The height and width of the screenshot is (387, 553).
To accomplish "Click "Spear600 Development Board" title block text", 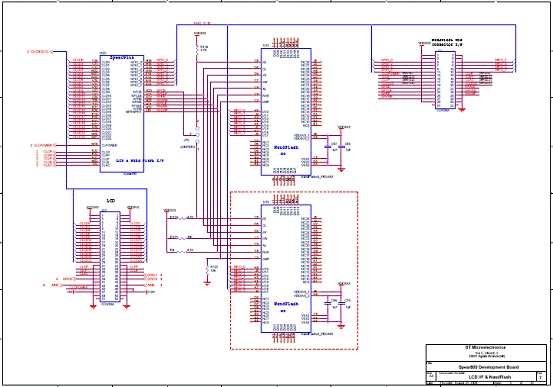I will point(488,367).
